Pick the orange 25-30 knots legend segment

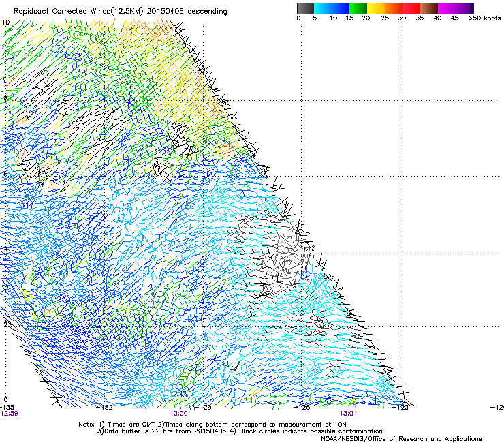(394, 8)
